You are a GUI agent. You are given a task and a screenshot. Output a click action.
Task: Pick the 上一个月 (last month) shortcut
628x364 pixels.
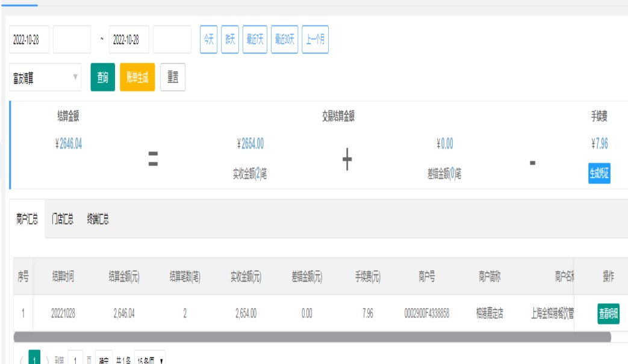(x=315, y=40)
